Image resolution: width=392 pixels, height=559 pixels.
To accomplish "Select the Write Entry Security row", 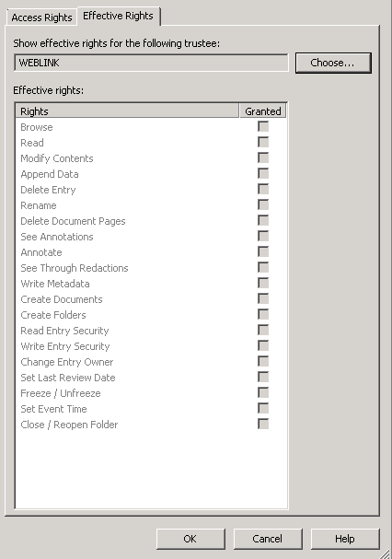I will [x=151, y=346].
